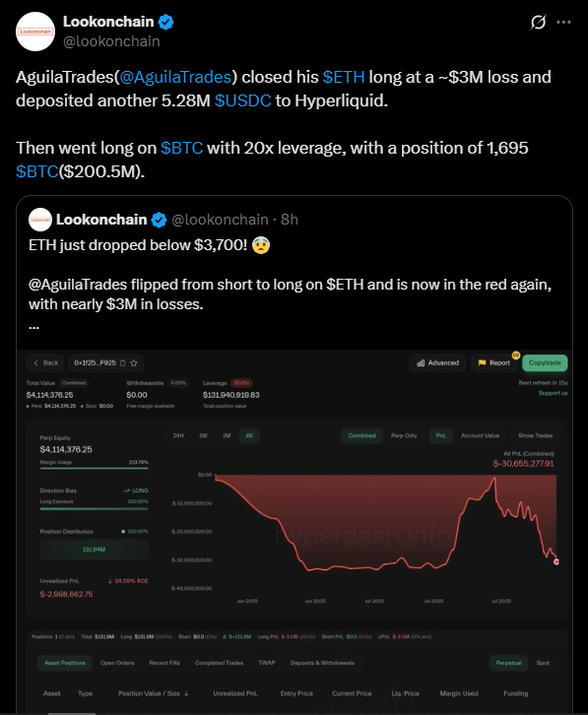Click the @AguilaTrades mention link

pyautogui.click(x=175, y=77)
